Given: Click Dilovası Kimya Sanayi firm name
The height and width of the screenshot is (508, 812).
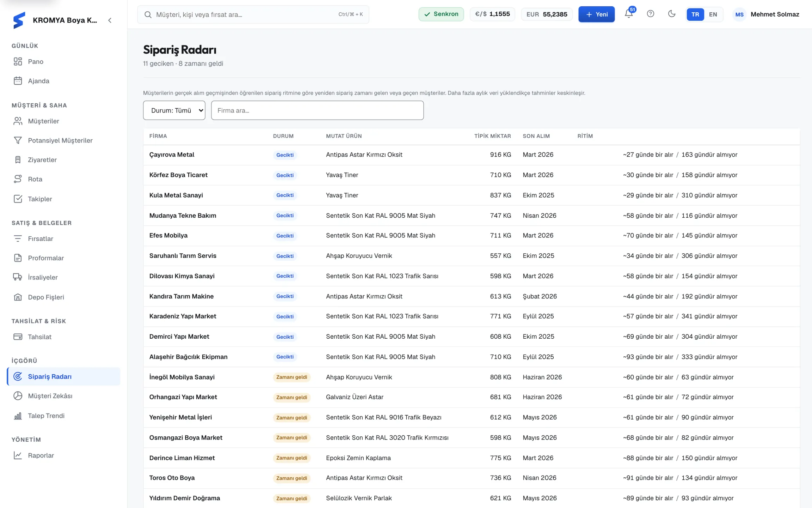Looking at the screenshot, I should 182,276.
